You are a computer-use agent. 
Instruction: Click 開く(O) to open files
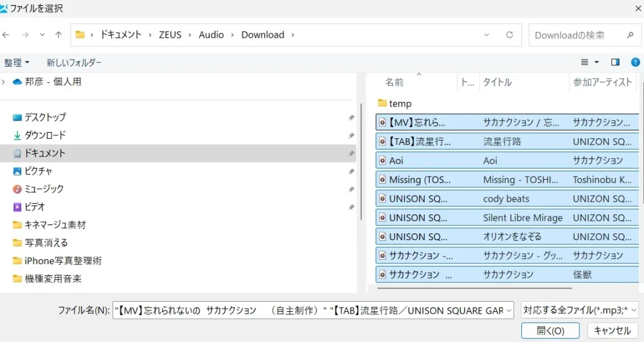point(550,331)
